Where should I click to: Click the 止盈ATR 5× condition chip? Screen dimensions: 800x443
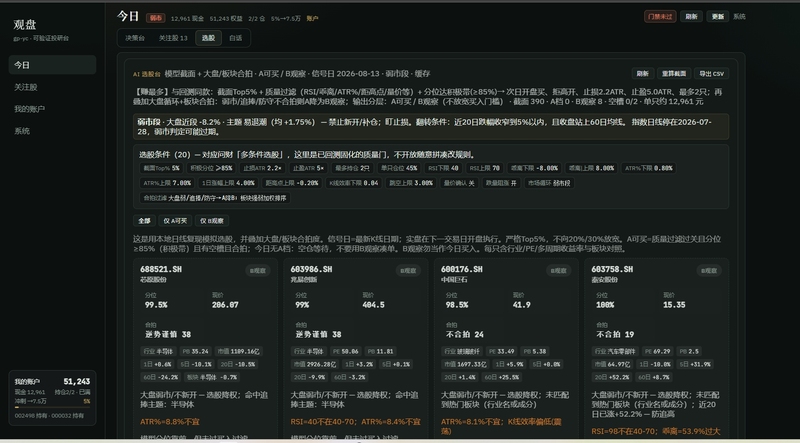[308, 168]
